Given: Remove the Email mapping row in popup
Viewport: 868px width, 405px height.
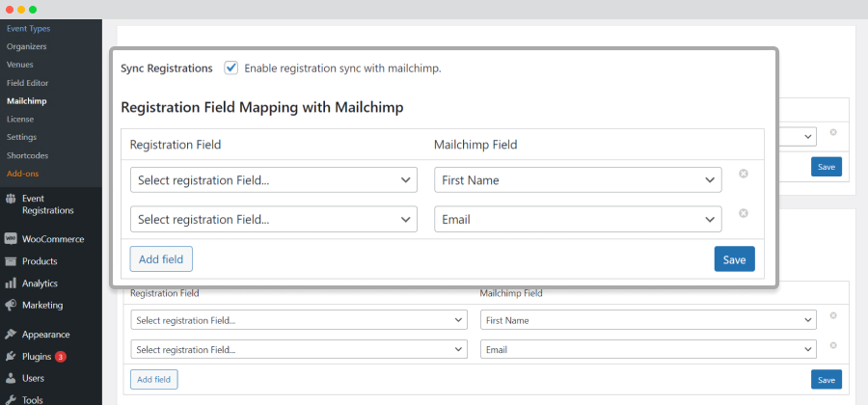Looking at the screenshot, I should click(x=744, y=213).
